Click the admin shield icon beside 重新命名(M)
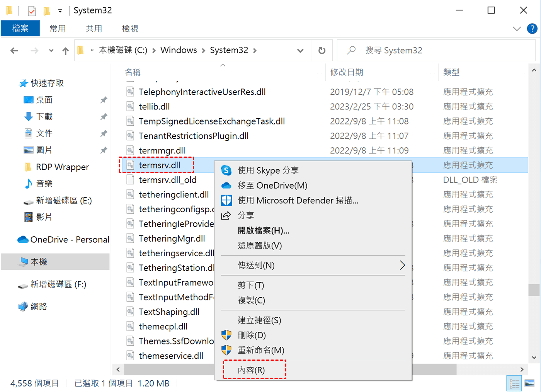The width and height of the screenshot is (541, 392). [x=226, y=350]
